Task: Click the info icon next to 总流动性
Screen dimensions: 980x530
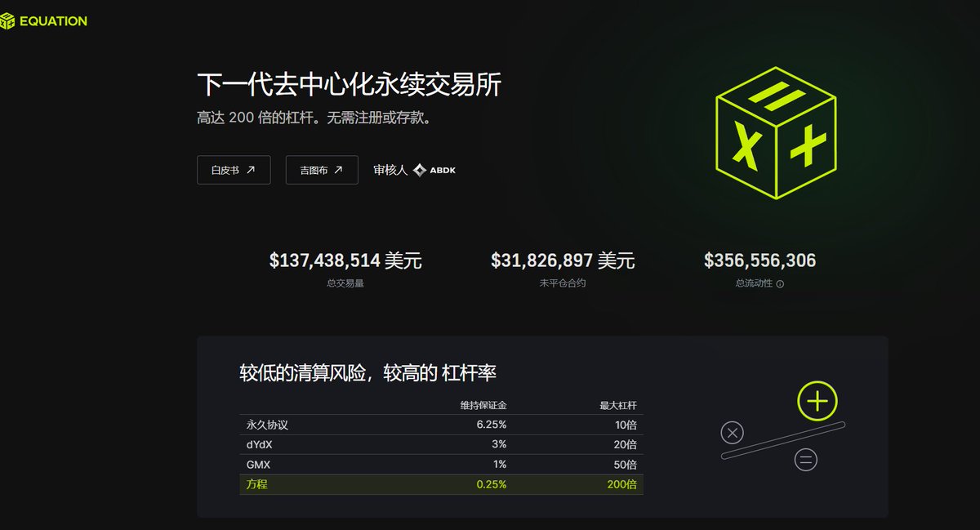Action: pyautogui.click(x=780, y=284)
